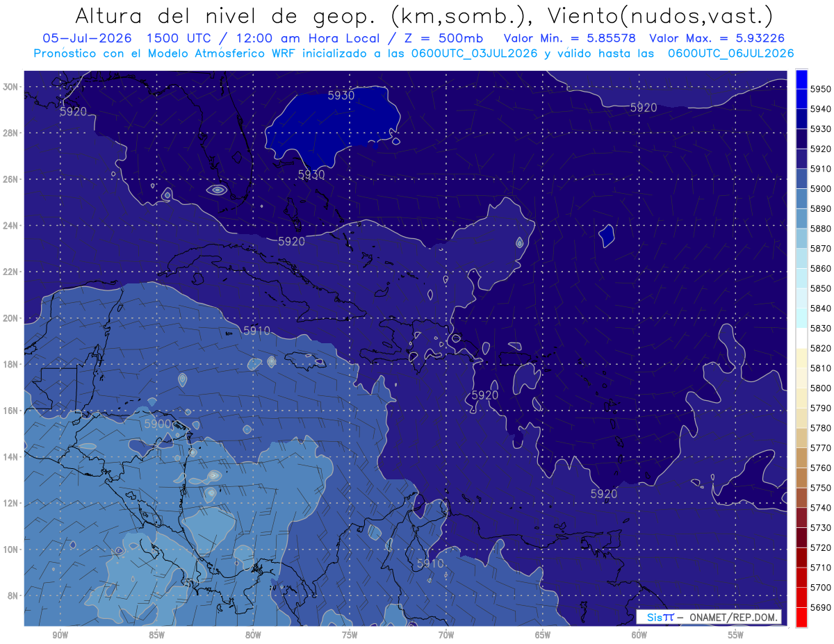The image size is (834, 644).
Task: Click the '20N' latitude axis label
Action: (10, 318)
